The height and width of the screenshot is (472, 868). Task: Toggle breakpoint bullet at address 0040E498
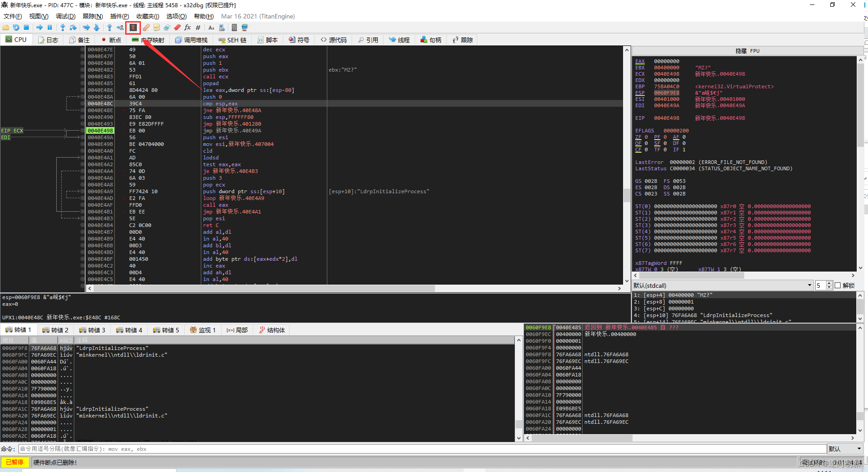(82, 131)
